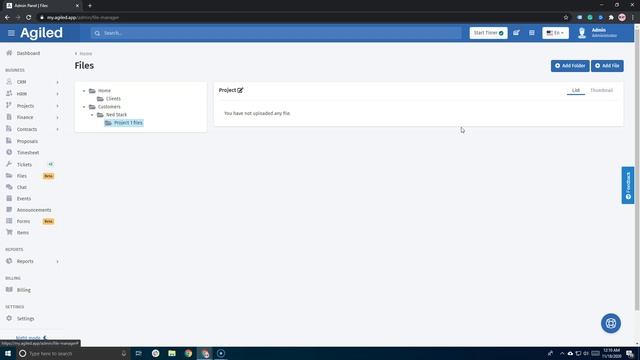
Task: Click the Announcements icon in sidebar
Action: click(9, 210)
